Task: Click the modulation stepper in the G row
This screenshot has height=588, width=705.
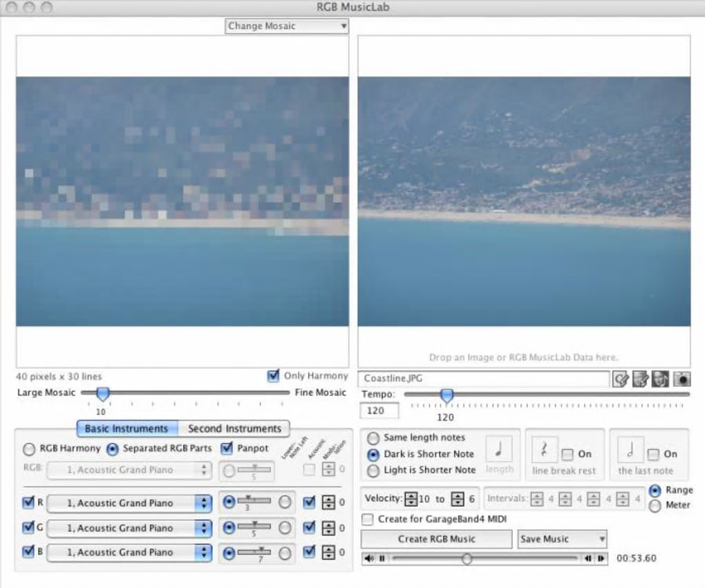Action: point(329,527)
